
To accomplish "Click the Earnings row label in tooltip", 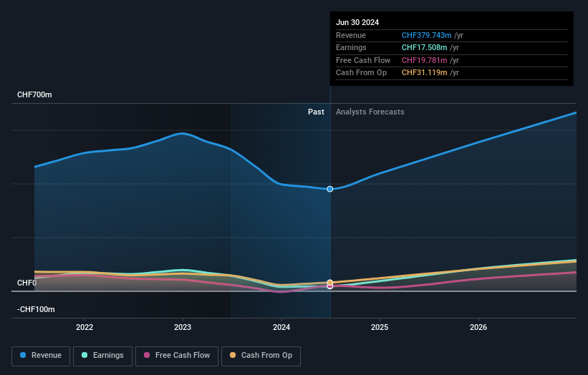I will (x=351, y=47).
